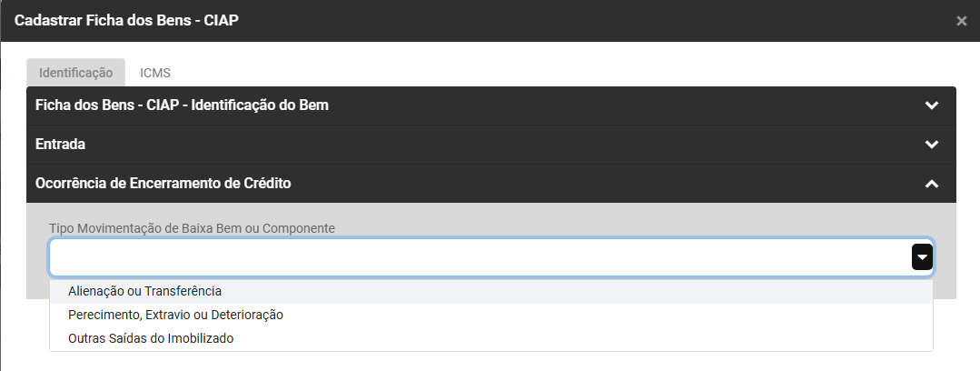
Task: Choose Alienação ou Transferência option
Action: (145, 291)
